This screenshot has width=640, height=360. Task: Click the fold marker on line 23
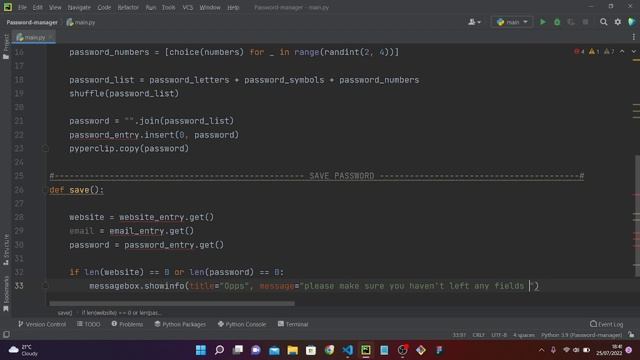point(45,149)
